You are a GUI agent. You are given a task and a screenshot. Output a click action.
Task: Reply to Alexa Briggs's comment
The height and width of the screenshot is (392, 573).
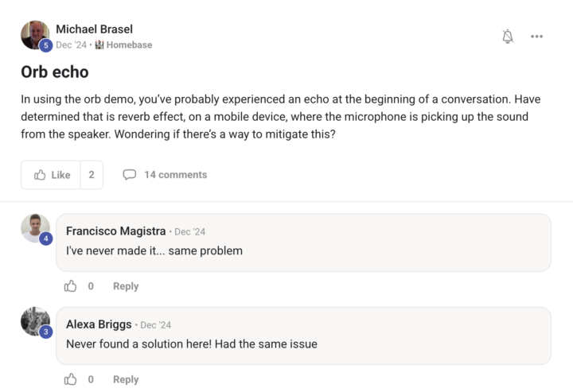126,379
